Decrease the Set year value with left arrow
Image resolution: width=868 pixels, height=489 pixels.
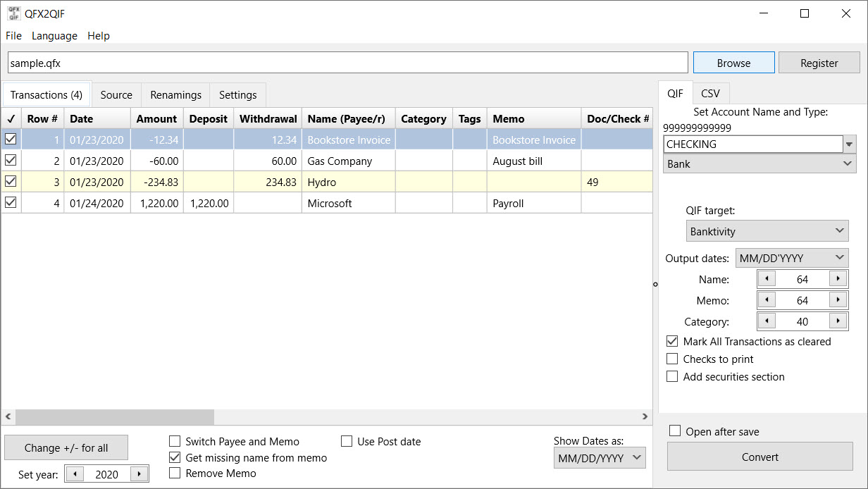pyautogui.click(x=75, y=474)
